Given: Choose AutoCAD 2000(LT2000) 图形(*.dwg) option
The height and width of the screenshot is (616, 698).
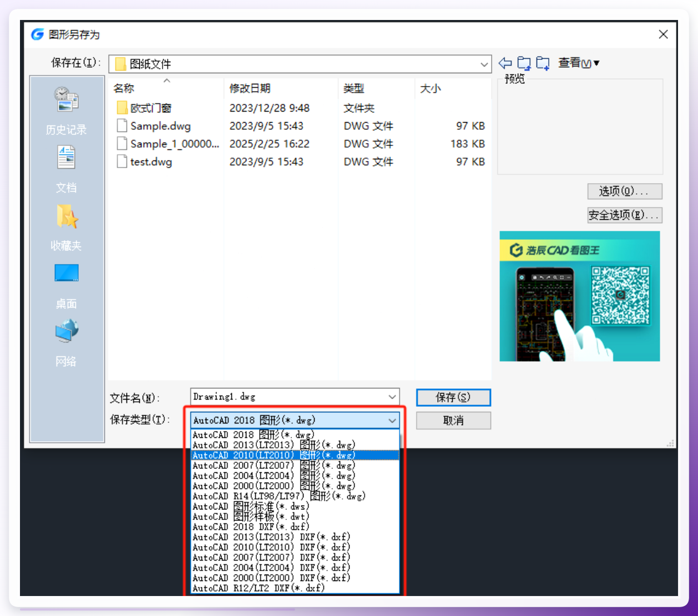Looking at the screenshot, I should (295, 486).
